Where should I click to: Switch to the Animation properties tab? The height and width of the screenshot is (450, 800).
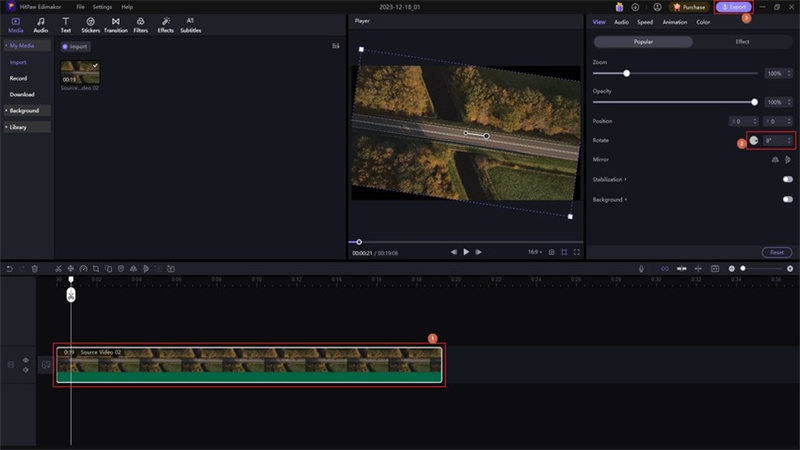coord(674,22)
